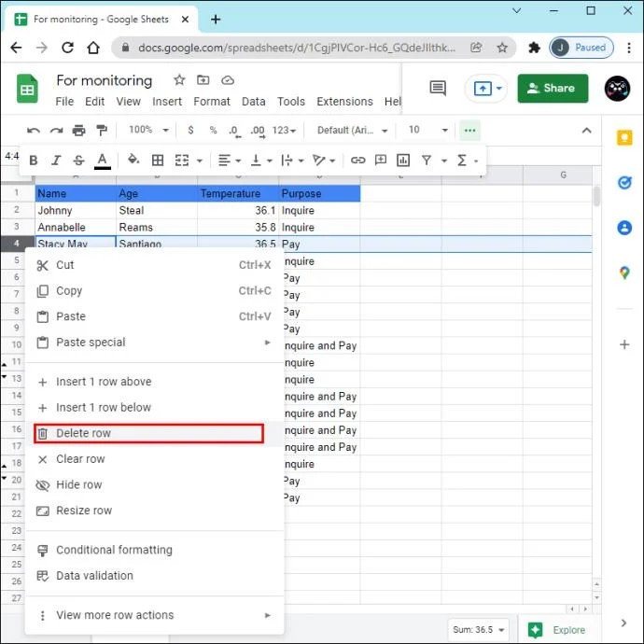This screenshot has height=644, width=644.
Task: Click the get add-ons plus icon
Action: pyautogui.click(x=624, y=344)
